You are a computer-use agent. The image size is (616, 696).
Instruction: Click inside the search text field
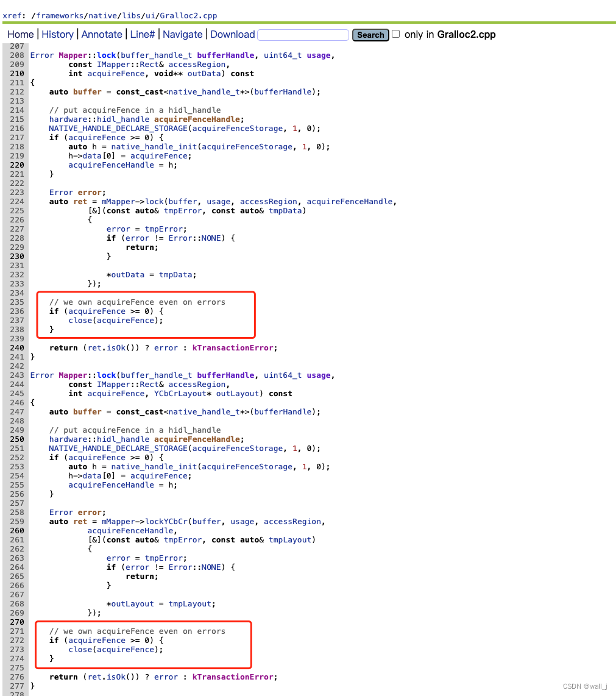(303, 35)
